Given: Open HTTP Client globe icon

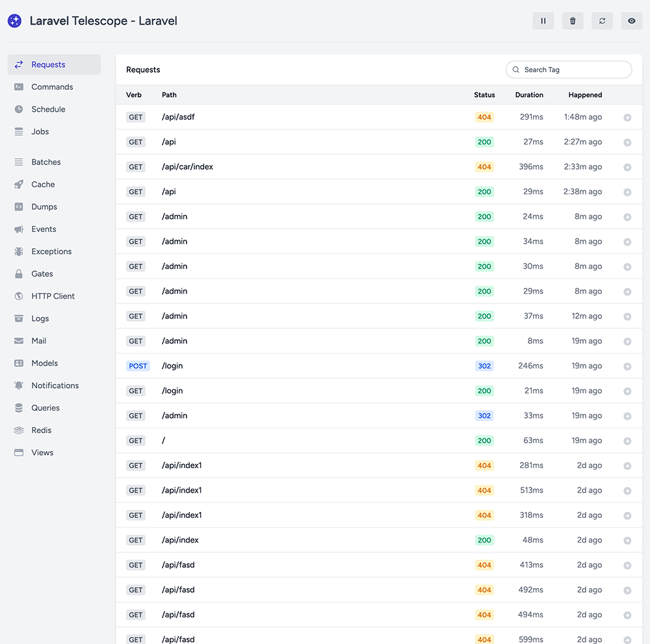Looking at the screenshot, I should tap(19, 296).
